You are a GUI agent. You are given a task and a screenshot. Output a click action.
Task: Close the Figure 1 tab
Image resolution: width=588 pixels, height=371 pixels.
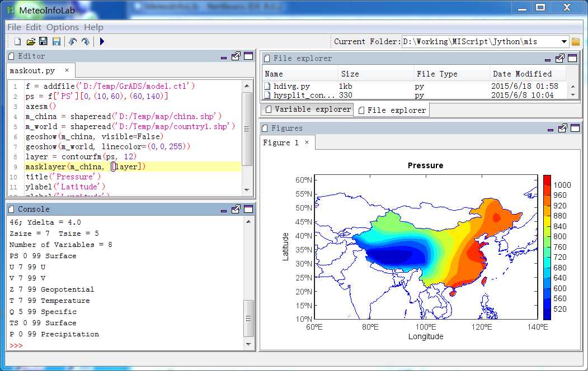click(x=307, y=142)
